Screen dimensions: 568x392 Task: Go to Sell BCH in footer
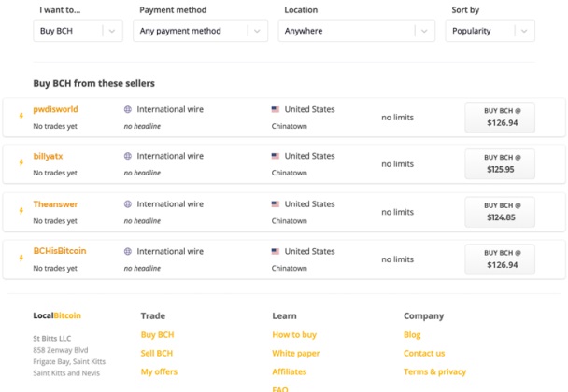(x=156, y=353)
